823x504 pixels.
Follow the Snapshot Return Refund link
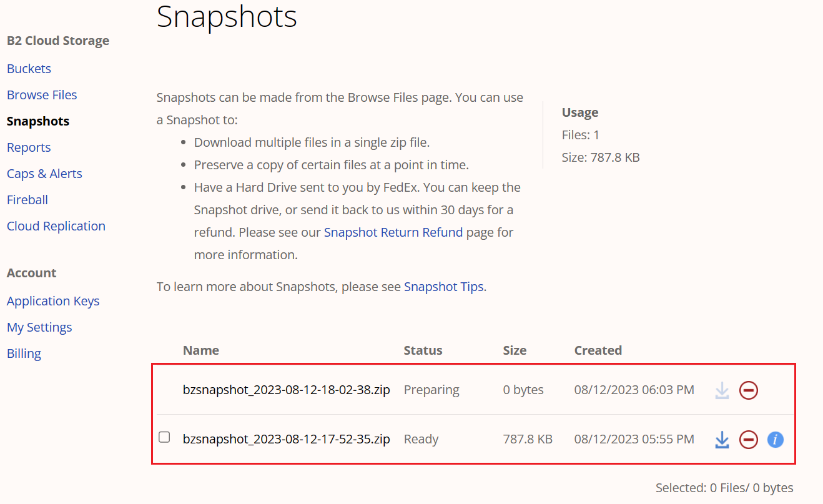click(393, 232)
